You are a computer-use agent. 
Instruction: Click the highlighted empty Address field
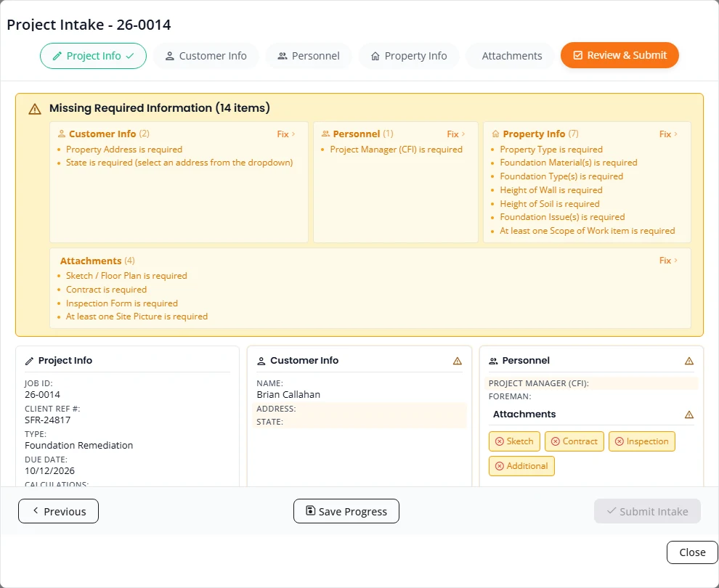tap(359, 409)
